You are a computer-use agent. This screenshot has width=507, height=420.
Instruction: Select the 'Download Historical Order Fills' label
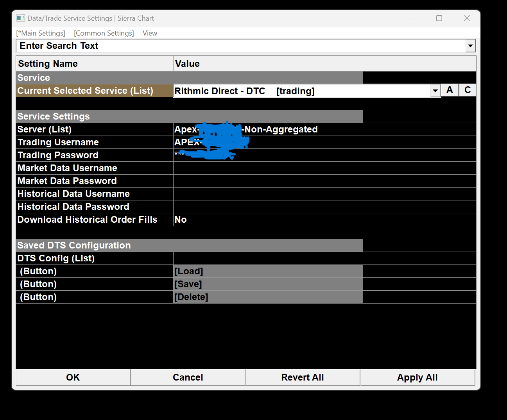click(x=88, y=220)
